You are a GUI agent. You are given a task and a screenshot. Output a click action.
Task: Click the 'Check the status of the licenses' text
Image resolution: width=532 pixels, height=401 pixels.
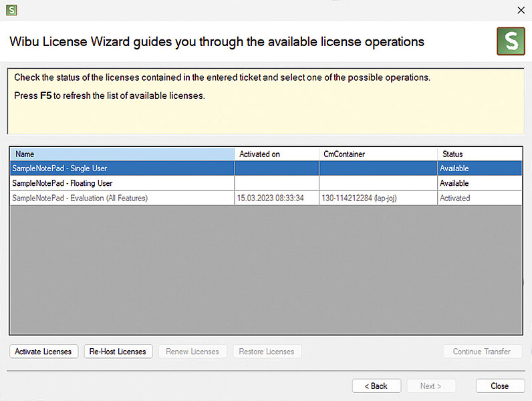(223, 78)
